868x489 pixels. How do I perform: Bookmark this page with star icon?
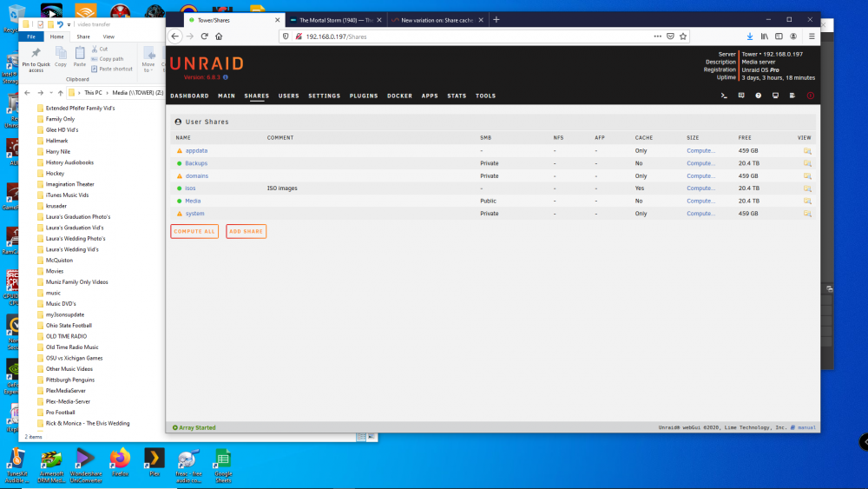point(683,36)
